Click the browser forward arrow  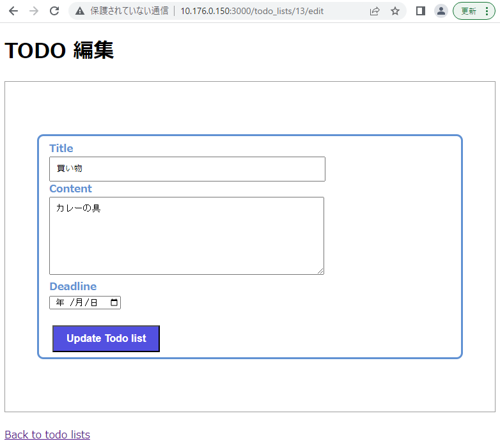point(34,11)
